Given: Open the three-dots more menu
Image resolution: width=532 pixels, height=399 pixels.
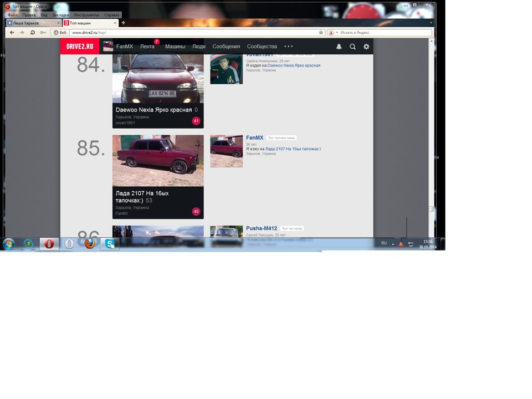Looking at the screenshot, I should [288, 47].
